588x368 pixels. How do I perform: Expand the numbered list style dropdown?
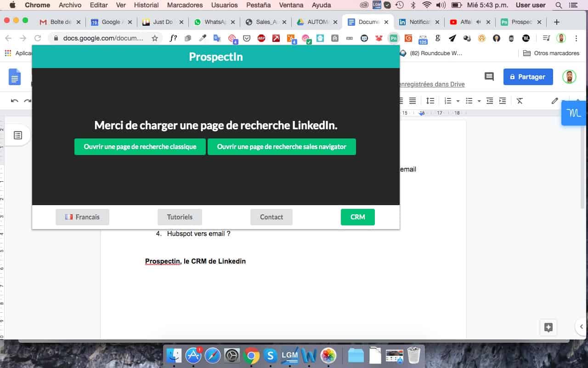(x=458, y=101)
